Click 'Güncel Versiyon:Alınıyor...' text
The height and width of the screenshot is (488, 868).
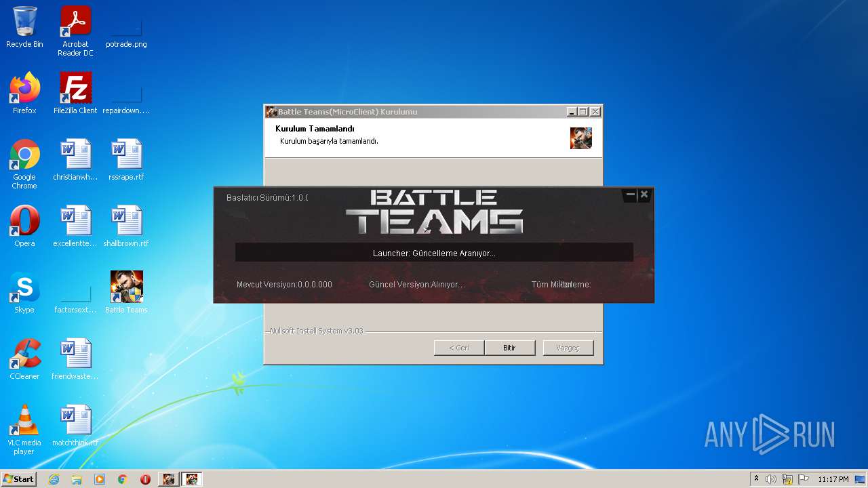[417, 285]
